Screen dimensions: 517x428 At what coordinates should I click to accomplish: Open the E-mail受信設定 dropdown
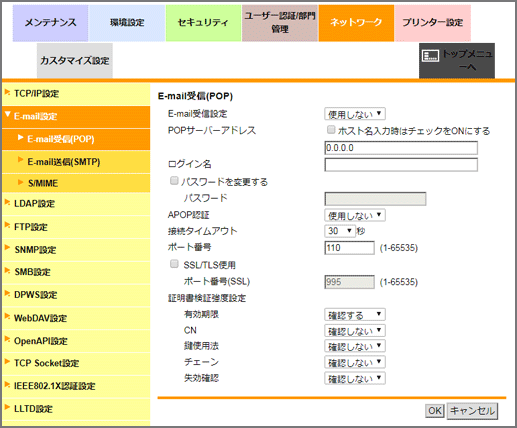point(355,114)
